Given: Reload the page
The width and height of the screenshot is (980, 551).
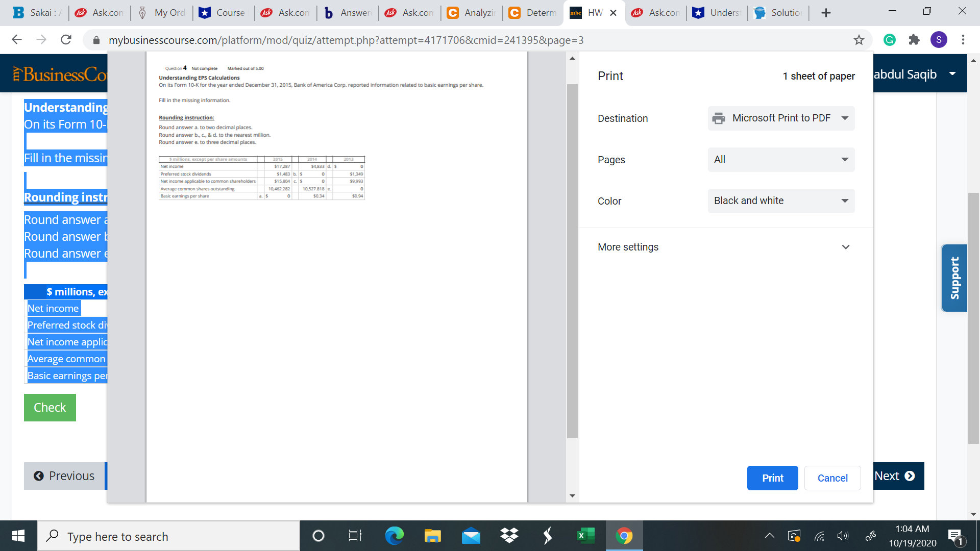Looking at the screenshot, I should pos(66,40).
